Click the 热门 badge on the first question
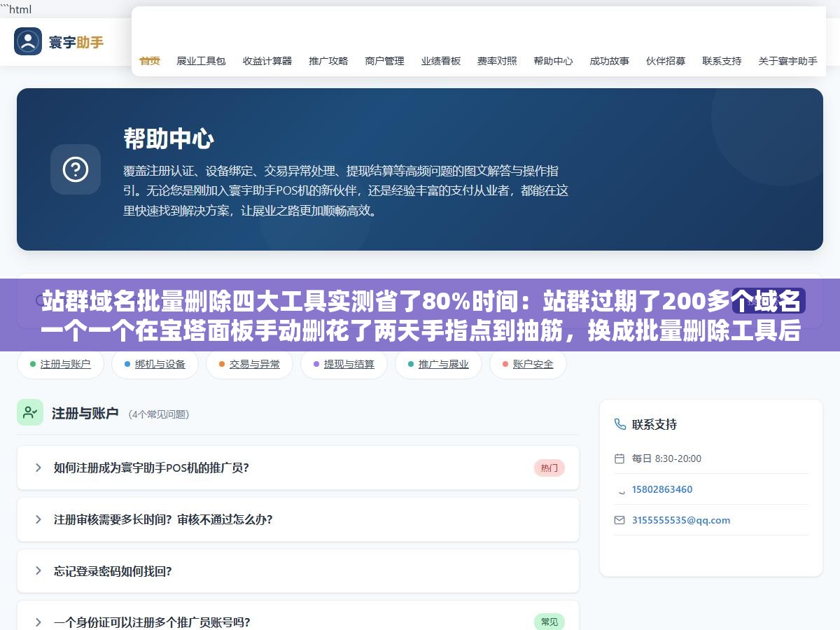840x630 pixels. (549, 468)
